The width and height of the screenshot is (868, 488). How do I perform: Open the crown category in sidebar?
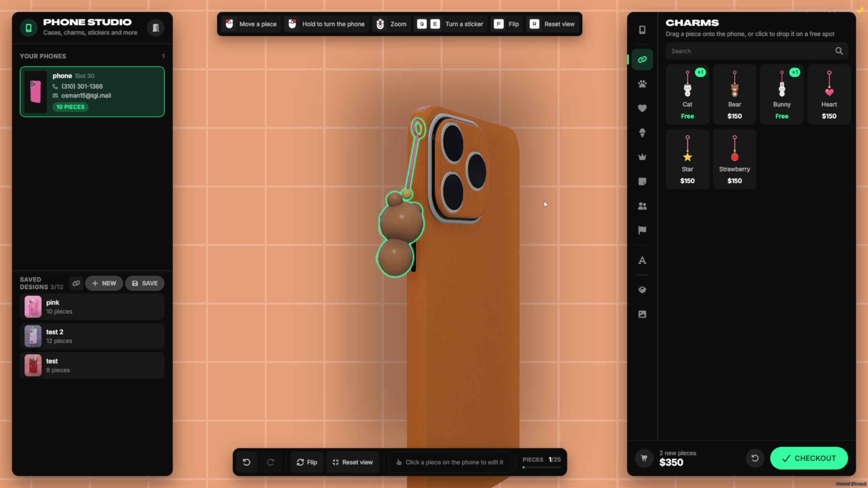tap(642, 157)
